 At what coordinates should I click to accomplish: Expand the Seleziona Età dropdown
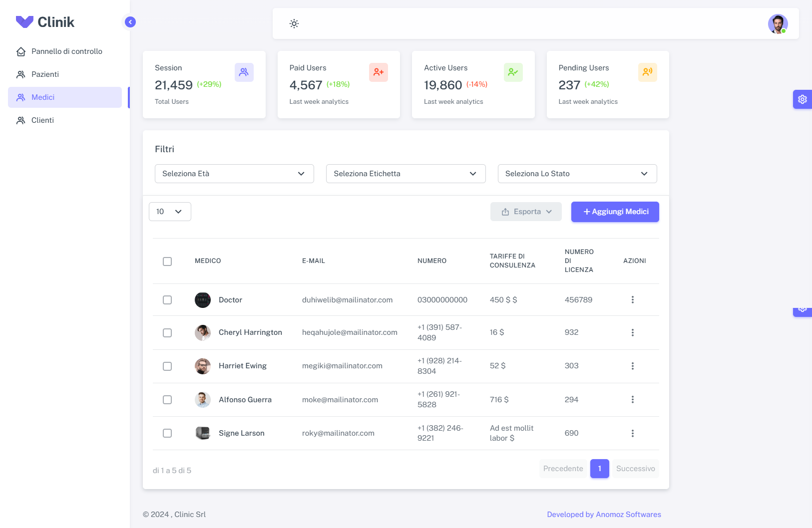tap(234, 174)
